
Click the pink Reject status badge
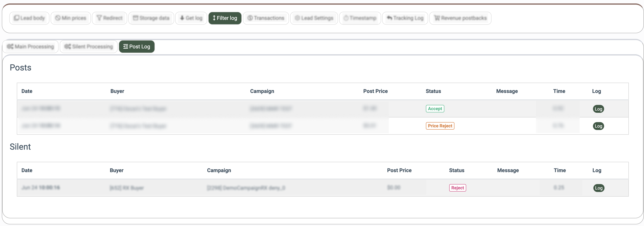tap(457, 188)
